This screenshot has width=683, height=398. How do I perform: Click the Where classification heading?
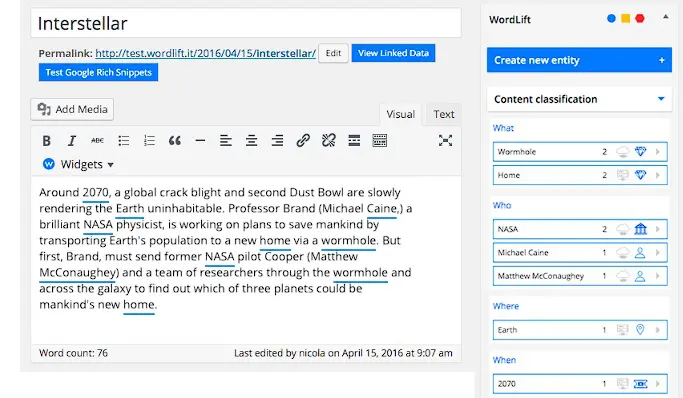pos(506,306)
